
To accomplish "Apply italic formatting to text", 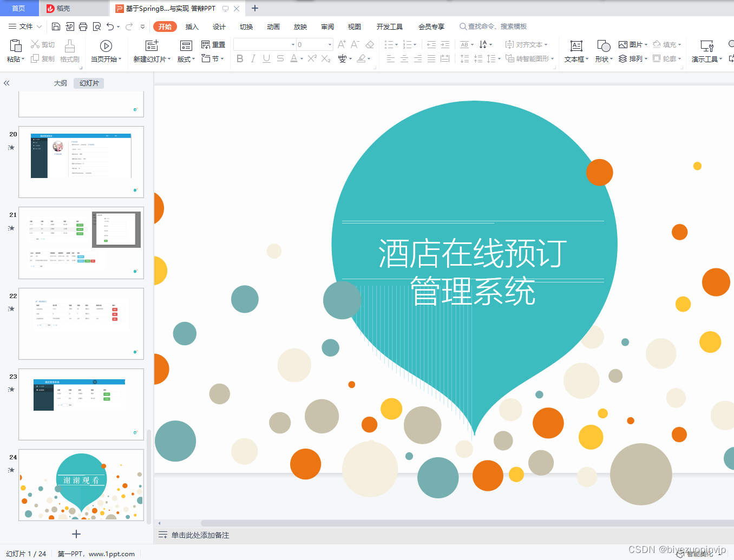I will click(x=253, y=59).
